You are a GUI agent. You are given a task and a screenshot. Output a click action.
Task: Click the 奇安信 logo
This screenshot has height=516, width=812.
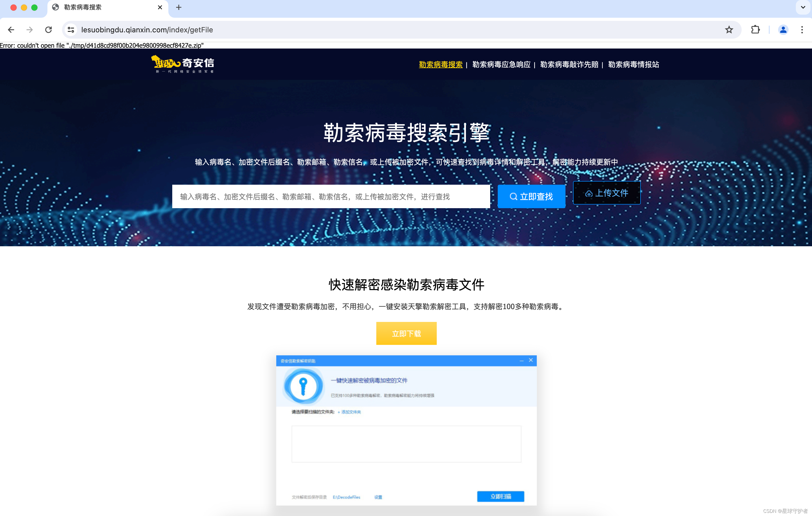point(182,64)
